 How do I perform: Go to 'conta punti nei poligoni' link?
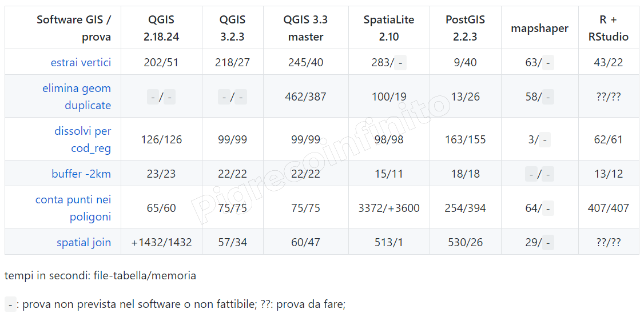pos(73,208)
